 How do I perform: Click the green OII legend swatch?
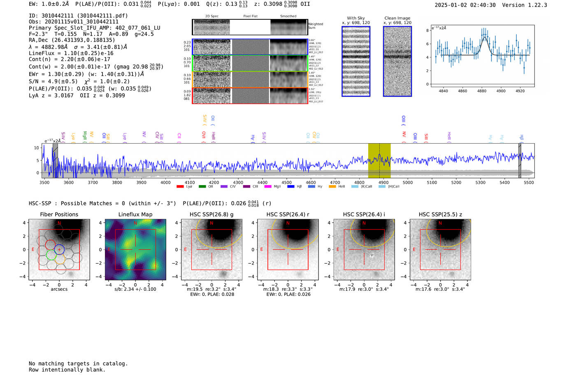(202, 187)
